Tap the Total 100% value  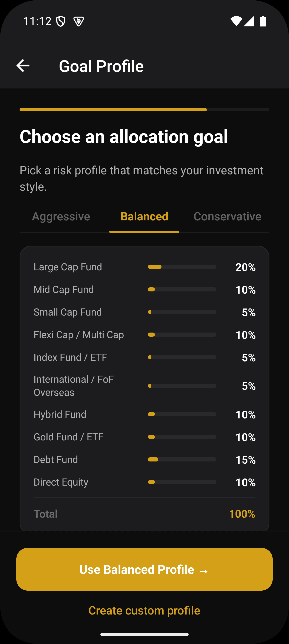coord(242,514)
